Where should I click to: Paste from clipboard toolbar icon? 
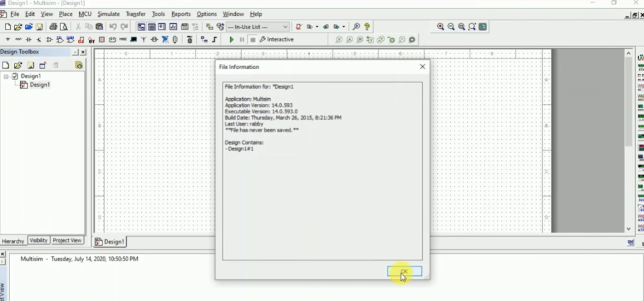pos(99,26)
